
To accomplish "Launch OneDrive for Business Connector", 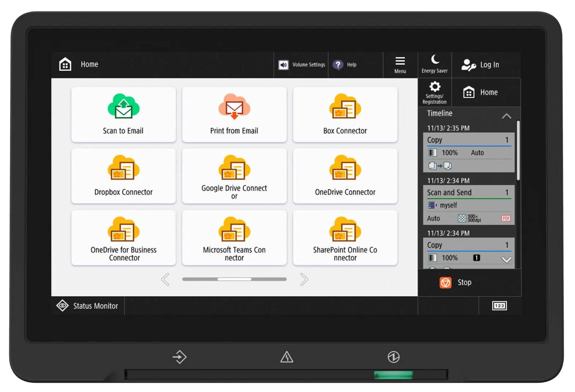I will coord(123,237).
